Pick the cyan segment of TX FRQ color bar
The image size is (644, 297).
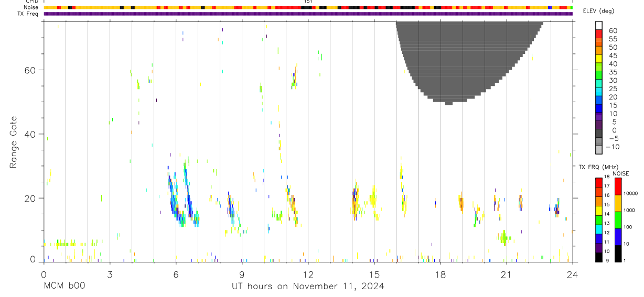[599, 229]
